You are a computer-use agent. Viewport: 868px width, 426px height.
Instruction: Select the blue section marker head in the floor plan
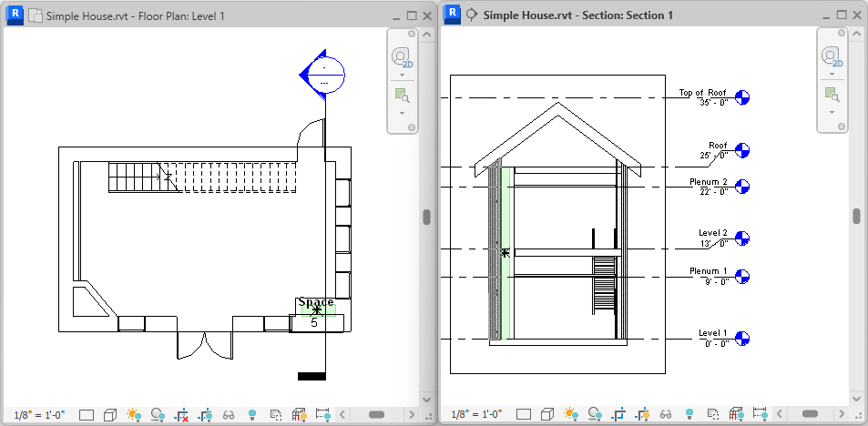coord(322,75)
